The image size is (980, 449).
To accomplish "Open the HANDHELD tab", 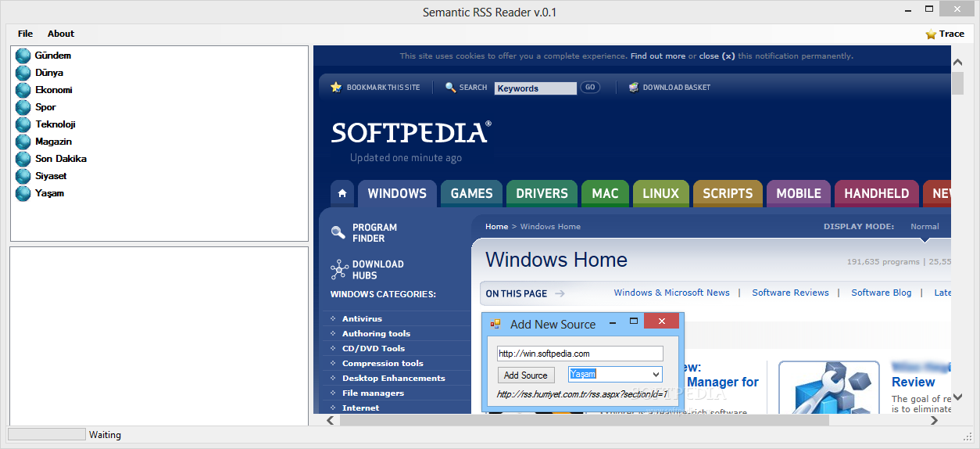I will (877, 193).
